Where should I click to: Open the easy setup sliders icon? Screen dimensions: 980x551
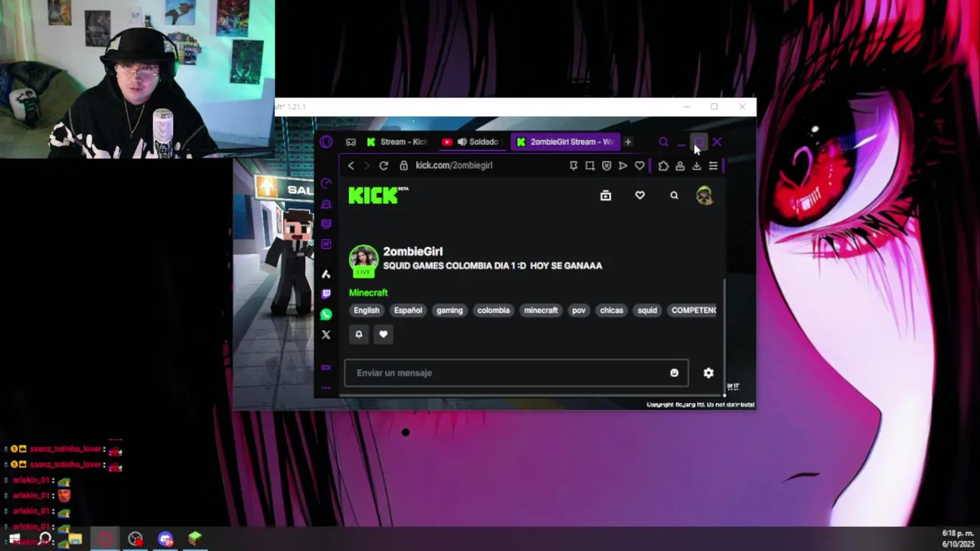click(x=713, y=165)
